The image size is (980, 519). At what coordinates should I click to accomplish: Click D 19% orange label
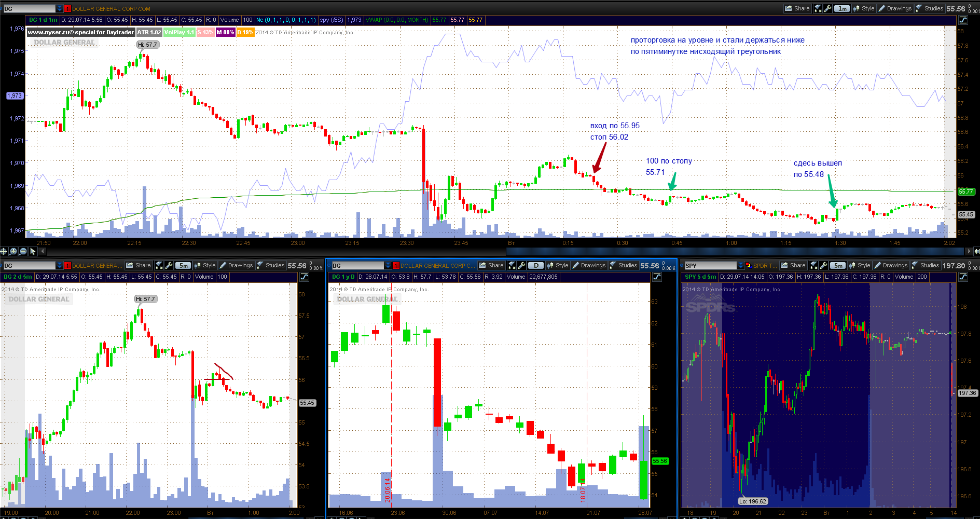[x=245, y=32]
